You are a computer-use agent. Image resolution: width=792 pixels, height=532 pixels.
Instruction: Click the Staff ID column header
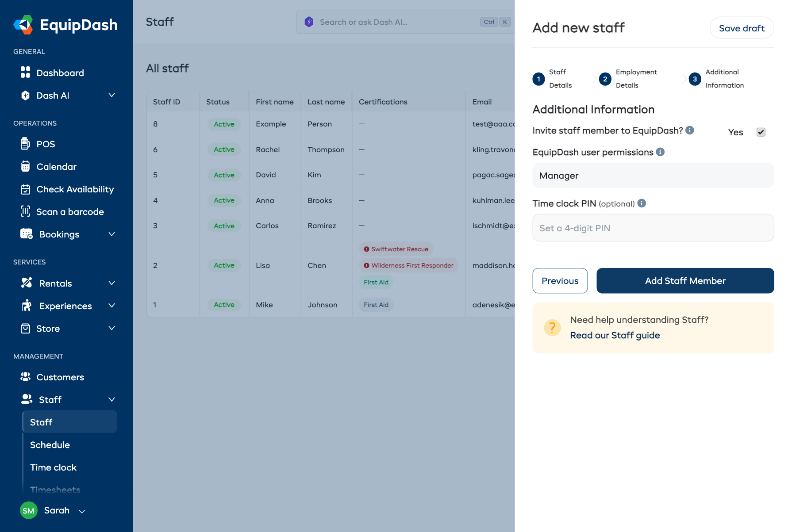coord(166,102)
